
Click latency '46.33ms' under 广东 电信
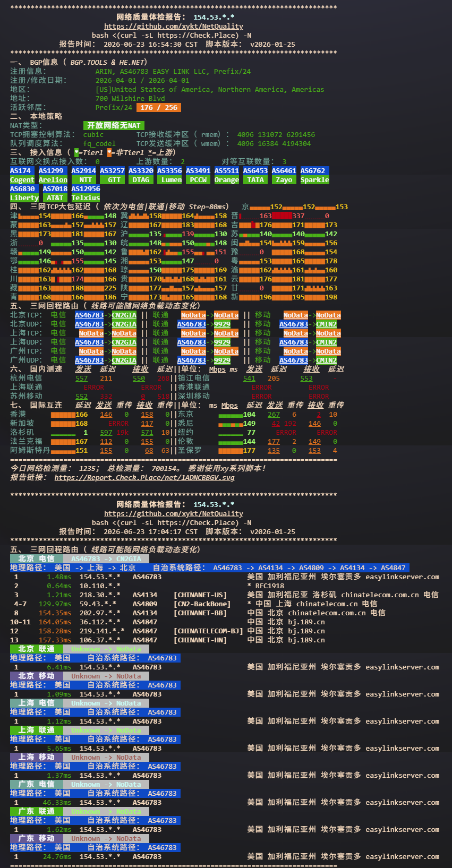click(57, 802)
